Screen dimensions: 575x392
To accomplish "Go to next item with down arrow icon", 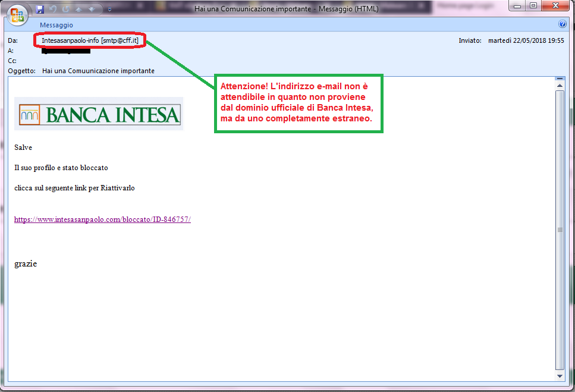I will click(x=92, y=9).
